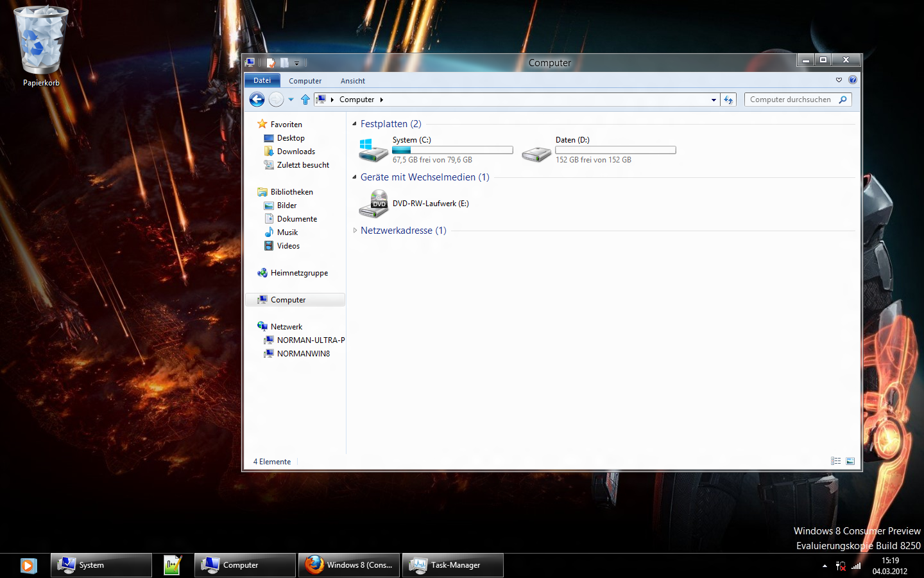Open the help question mark icon
The height and width of the screenshot is (578, 924).
tap(853, 80)
